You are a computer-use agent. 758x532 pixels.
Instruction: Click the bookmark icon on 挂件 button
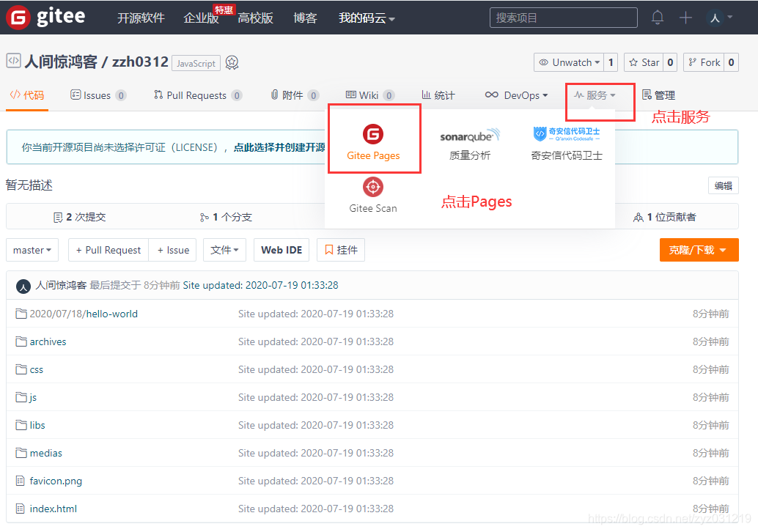[x=328, y=250]
